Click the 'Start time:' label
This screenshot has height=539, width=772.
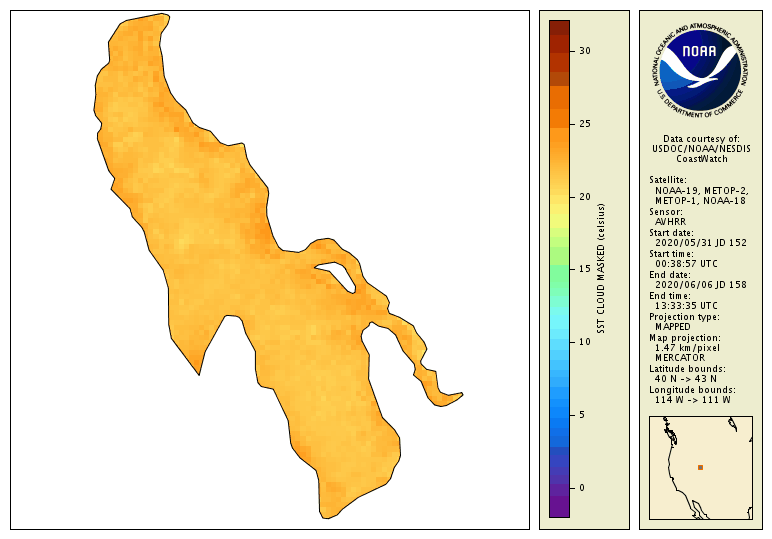[x=671, y=254]
